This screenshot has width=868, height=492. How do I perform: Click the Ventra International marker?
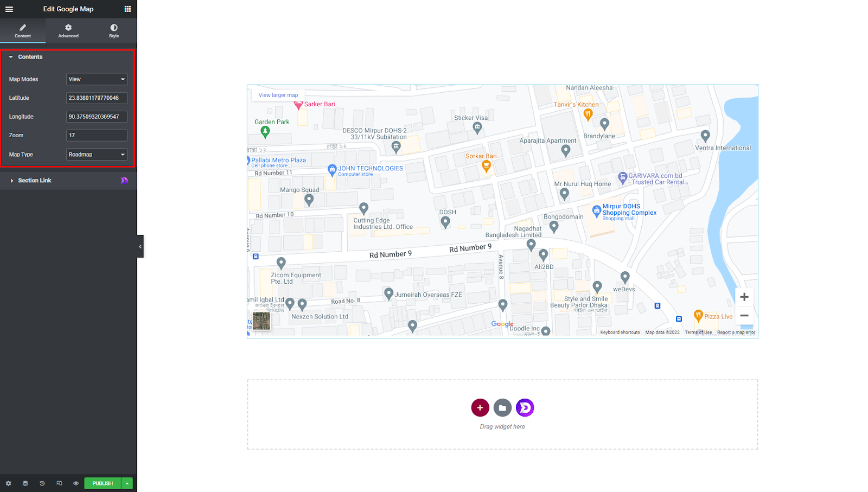coord(705,136)
